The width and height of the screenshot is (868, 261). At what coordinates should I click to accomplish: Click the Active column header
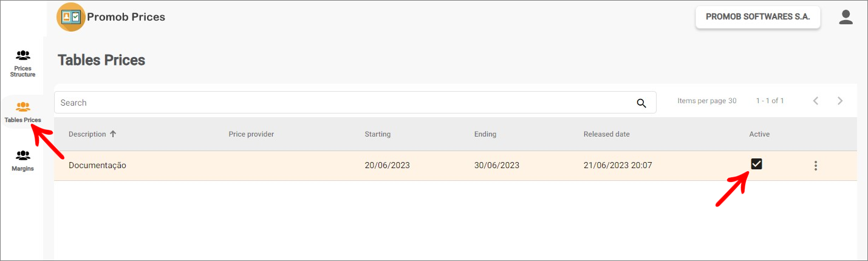tap(759, 134)
